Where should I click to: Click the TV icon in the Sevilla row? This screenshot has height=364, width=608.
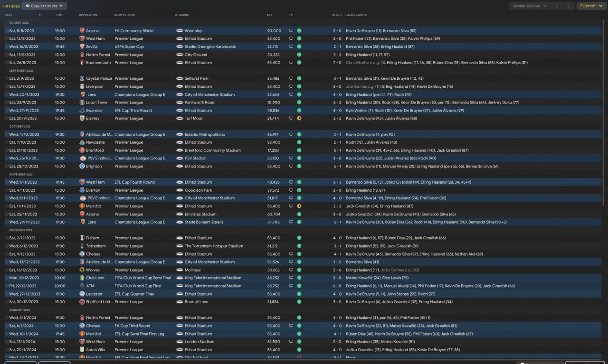point(291,47)
